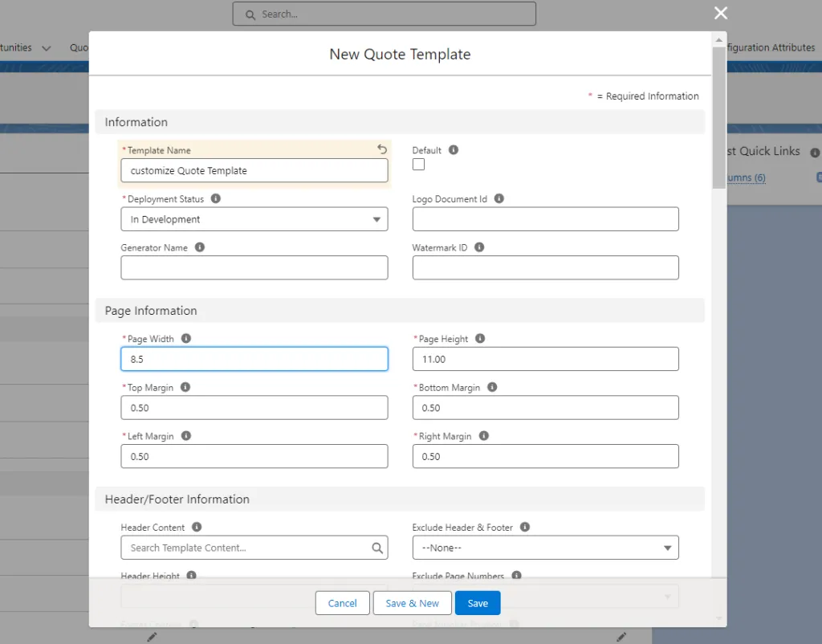Image resolution: width=822 pixels, height=644 pixels.
Task: Click search magnifier in Header Content lookup
Action: pyautogui.click(x=377, y=548)
